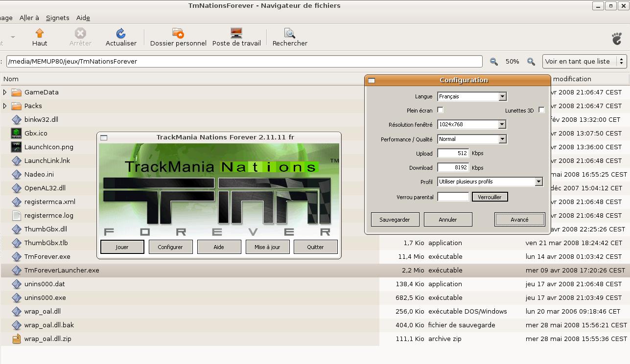Open the Signets menu
The width and height of the screenshot is (630, 364).
coord(58,18)
